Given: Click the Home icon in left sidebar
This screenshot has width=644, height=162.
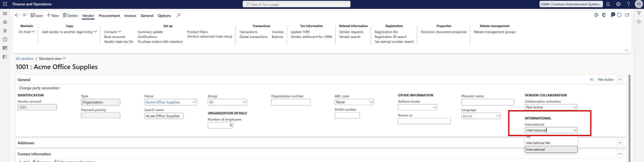Looking at the screenshot, I should click(x=5, y=22).
